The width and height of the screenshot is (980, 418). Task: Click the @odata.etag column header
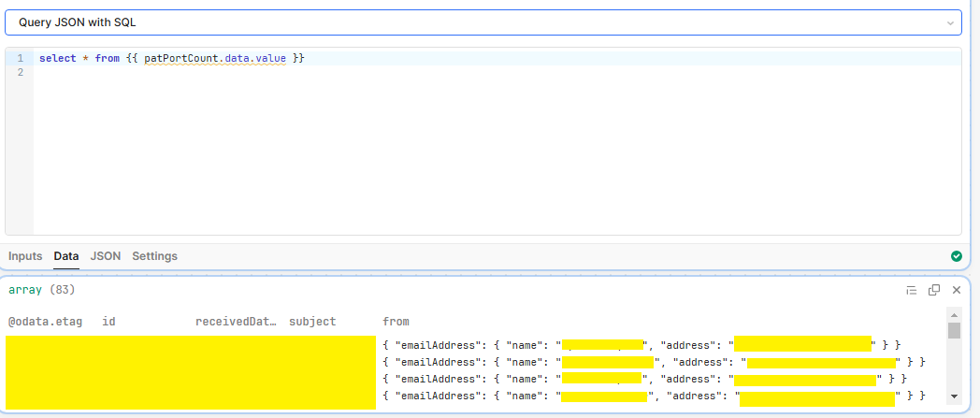pos(45,322)
